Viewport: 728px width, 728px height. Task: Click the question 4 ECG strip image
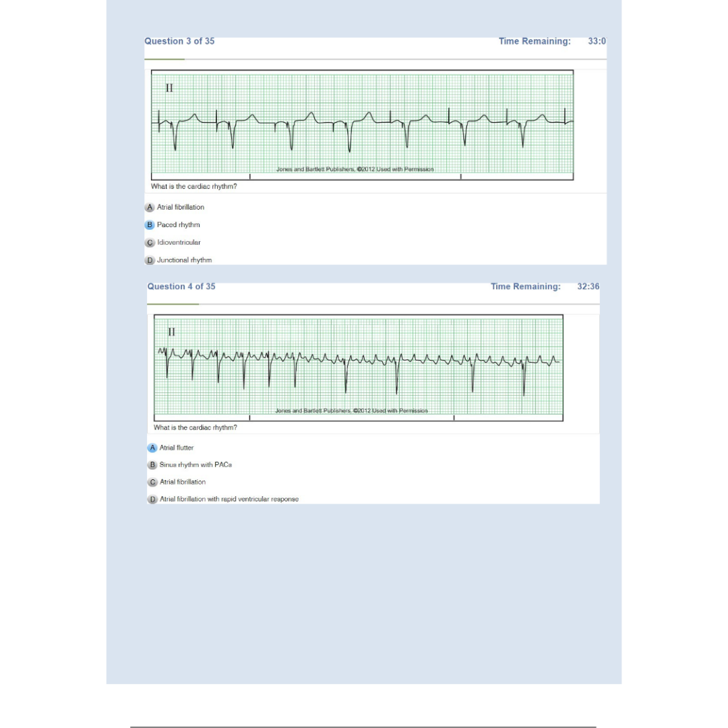359,368
